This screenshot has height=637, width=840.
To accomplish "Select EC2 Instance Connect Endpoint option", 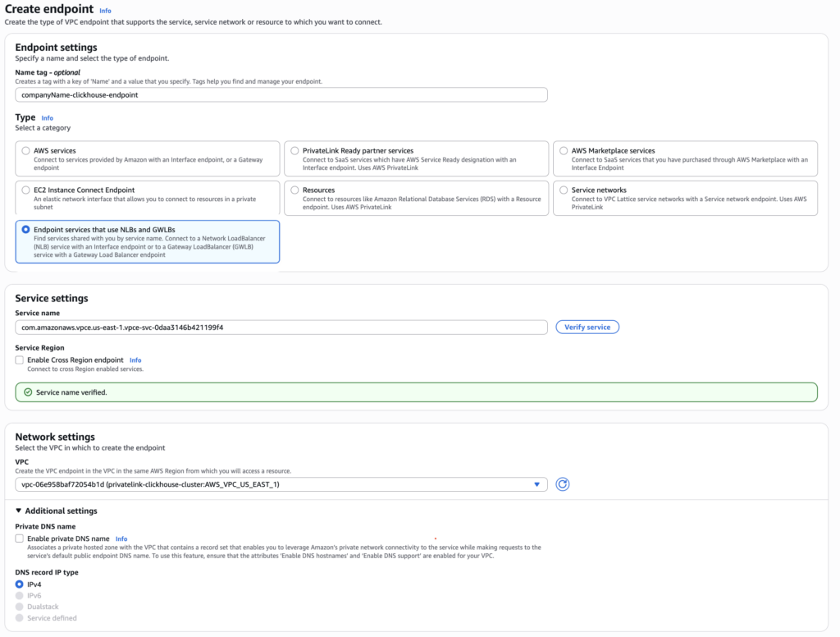I will [x=25, y=190].
